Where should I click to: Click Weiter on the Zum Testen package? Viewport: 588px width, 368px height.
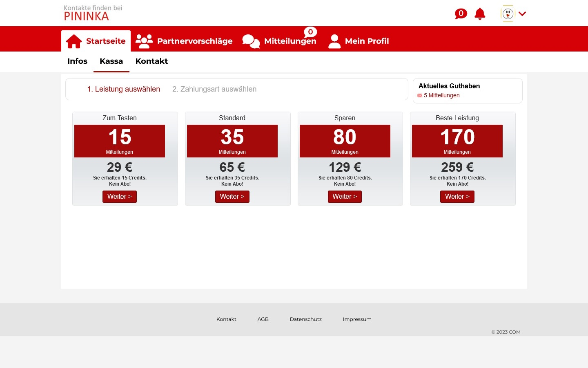(119, 197)
